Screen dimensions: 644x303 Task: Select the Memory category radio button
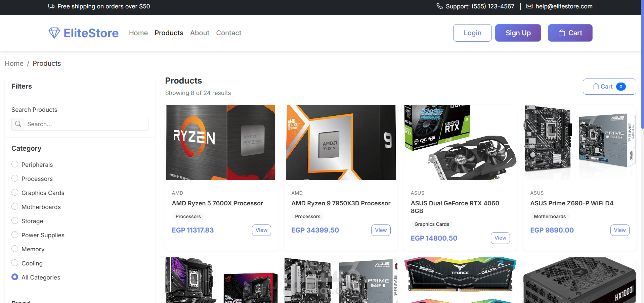(15, 249)
